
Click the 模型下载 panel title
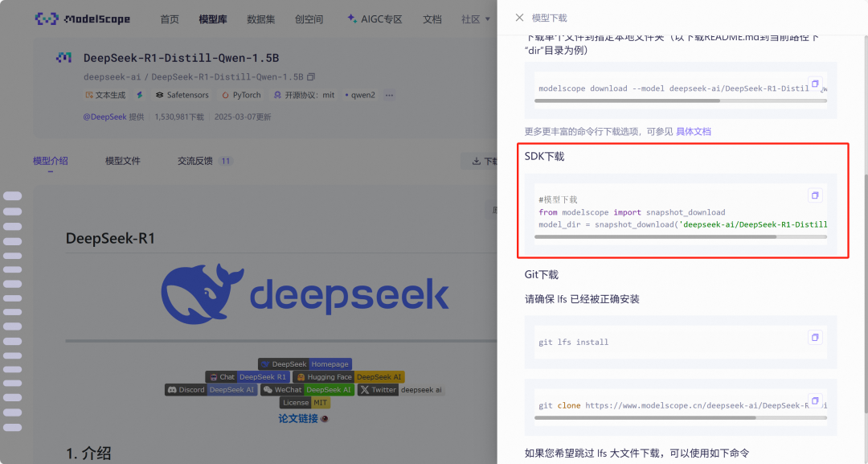coord(549,18)
